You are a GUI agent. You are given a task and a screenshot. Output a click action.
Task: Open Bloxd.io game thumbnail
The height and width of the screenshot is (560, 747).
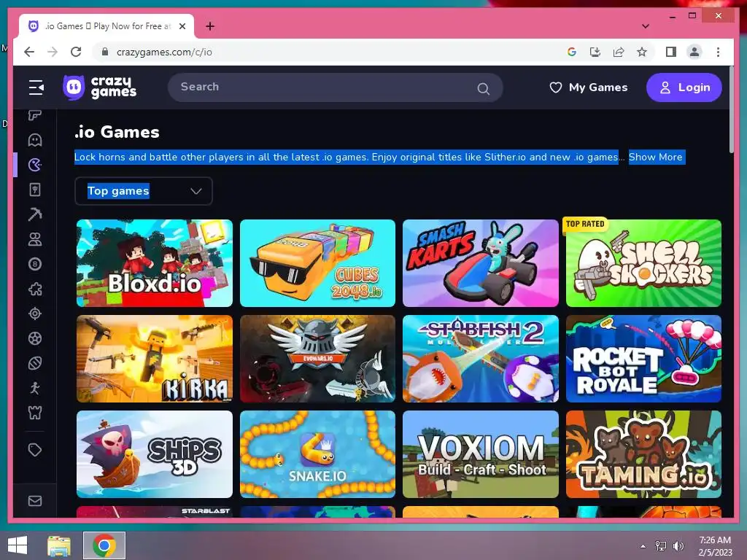155,263
